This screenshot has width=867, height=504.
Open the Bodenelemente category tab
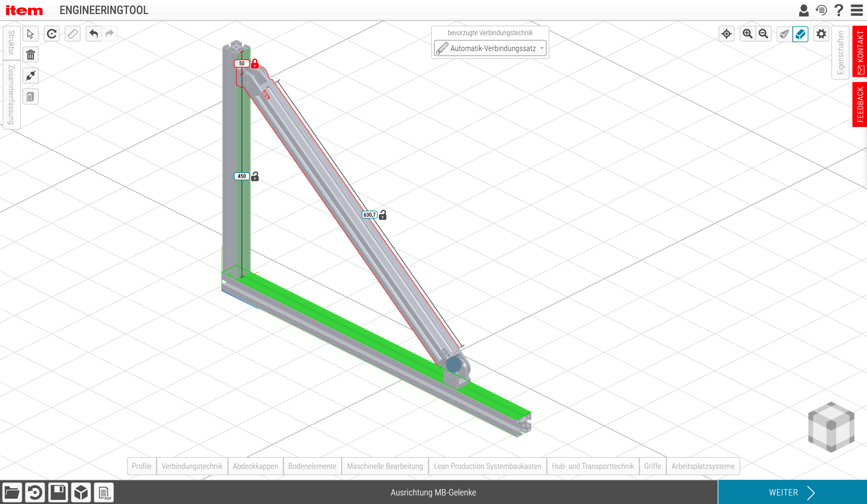[312, 466]
